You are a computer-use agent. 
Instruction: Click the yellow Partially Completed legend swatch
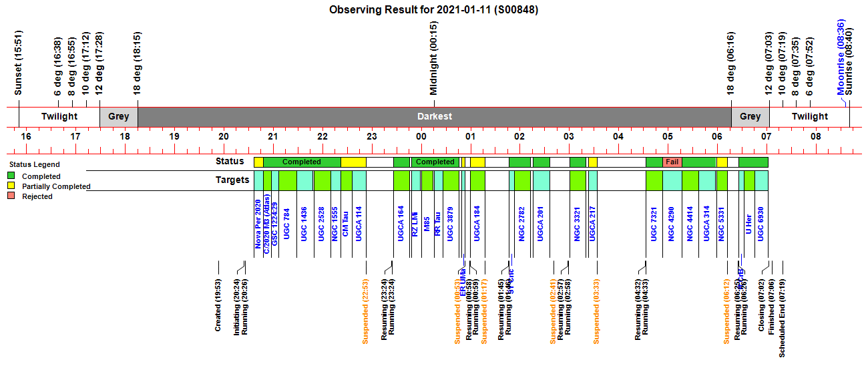(x=11, y=186)
